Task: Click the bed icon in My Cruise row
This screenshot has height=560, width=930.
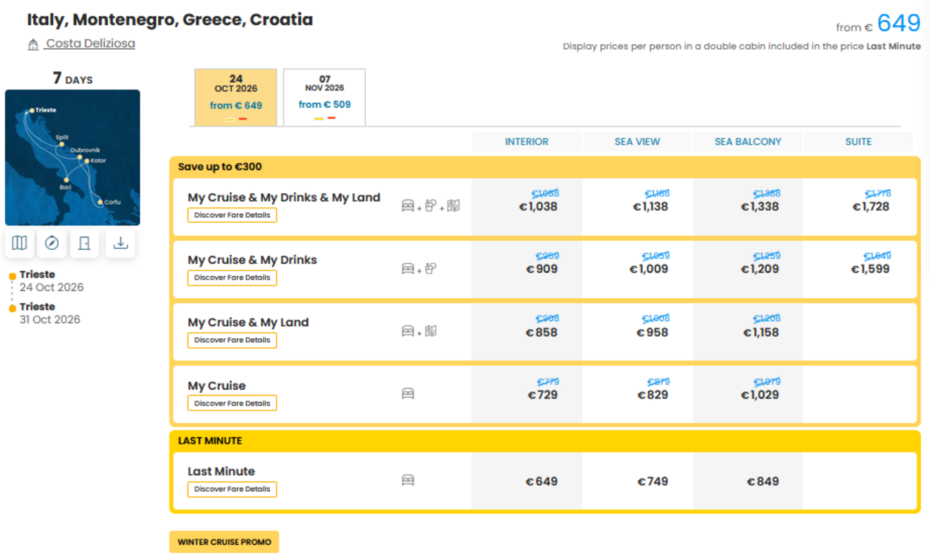Action: (408, 393)
